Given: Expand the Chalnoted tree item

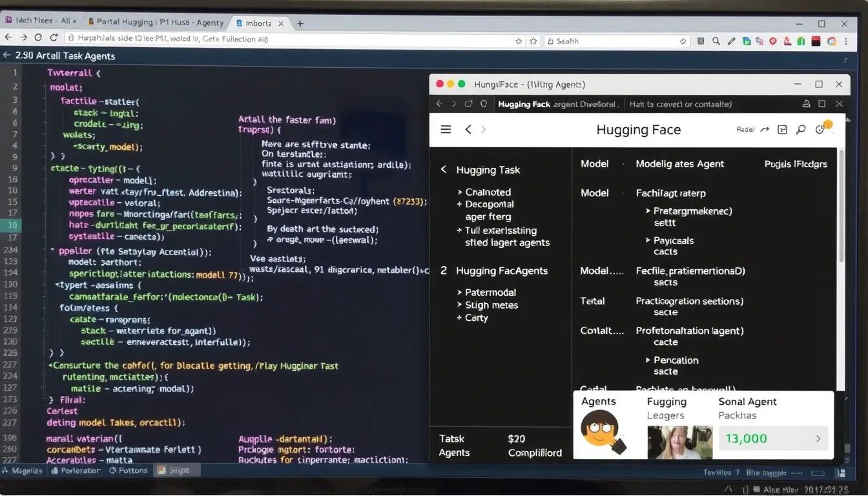Looking at the screenshot, I should pyautogui.click(x=459, y=192).
